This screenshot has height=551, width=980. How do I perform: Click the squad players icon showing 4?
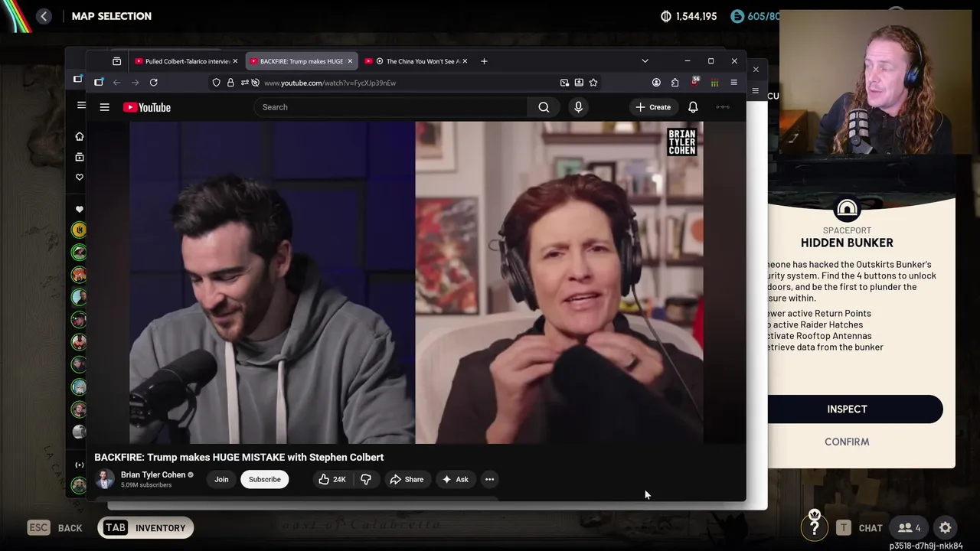(909, 527)
